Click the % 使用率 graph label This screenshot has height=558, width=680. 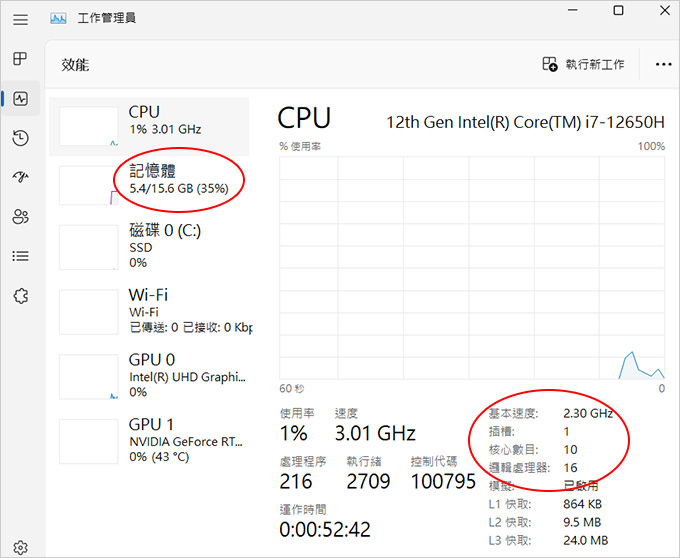click(300, 147)
